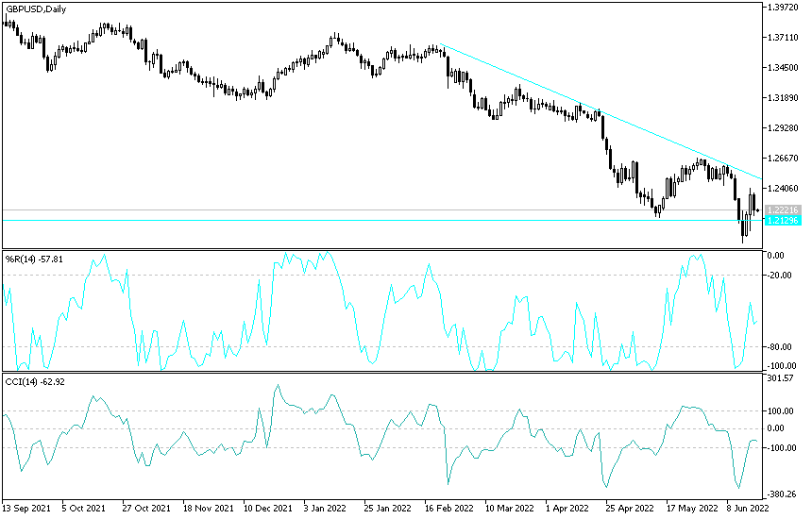The image size is (812, 519).
Task: Click the 17 May 2022 date label
Action: (x=692, y=508)
